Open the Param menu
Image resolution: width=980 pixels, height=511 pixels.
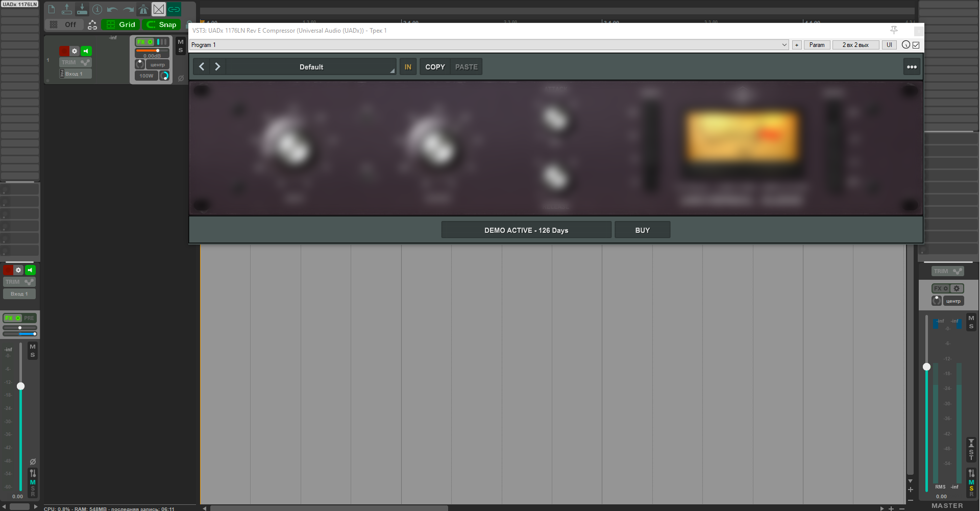tap(817, 45)
